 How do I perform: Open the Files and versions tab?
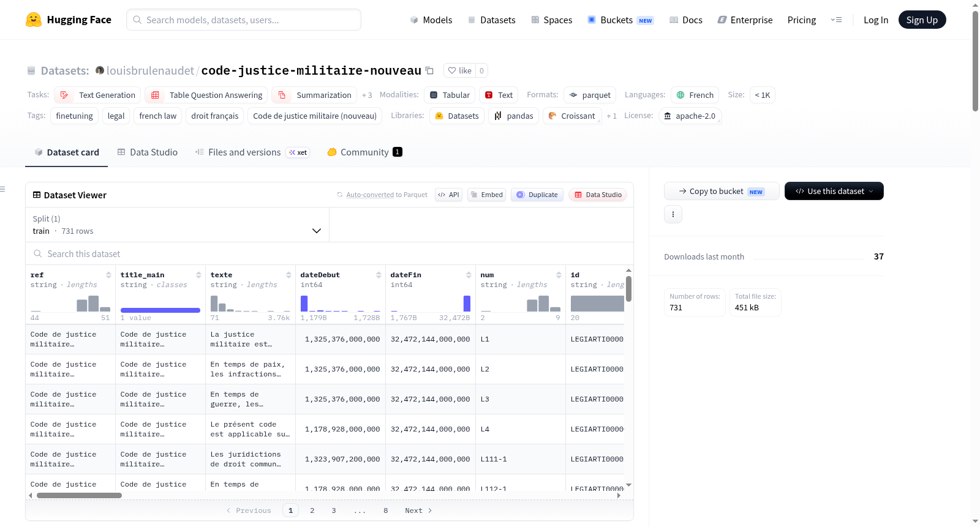[252, 152]
